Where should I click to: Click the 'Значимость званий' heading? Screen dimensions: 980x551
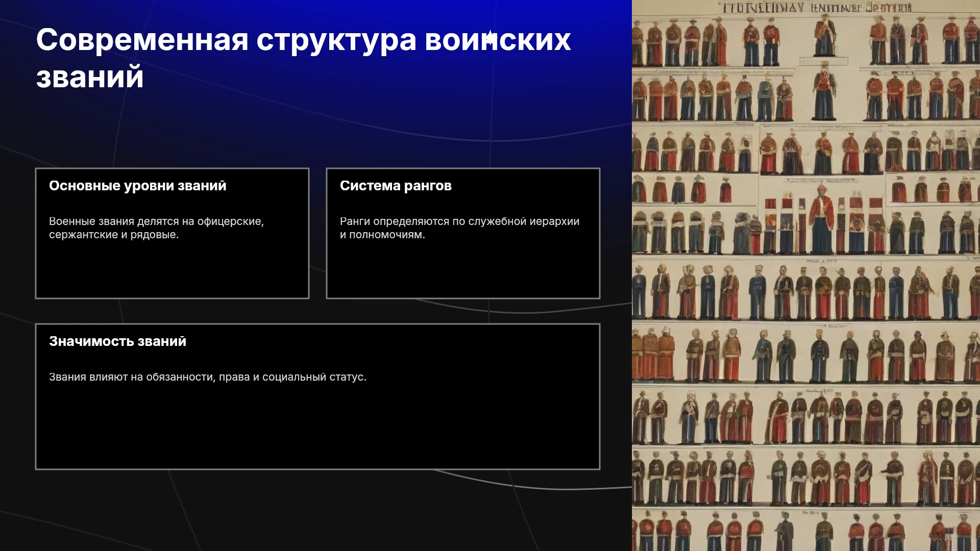tap(117, 341)
